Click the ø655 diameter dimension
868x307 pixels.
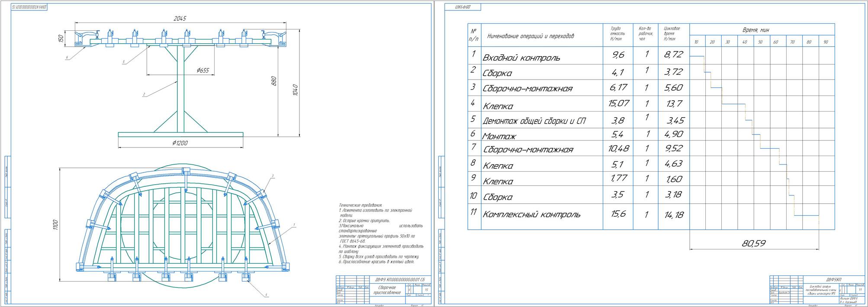203,70
